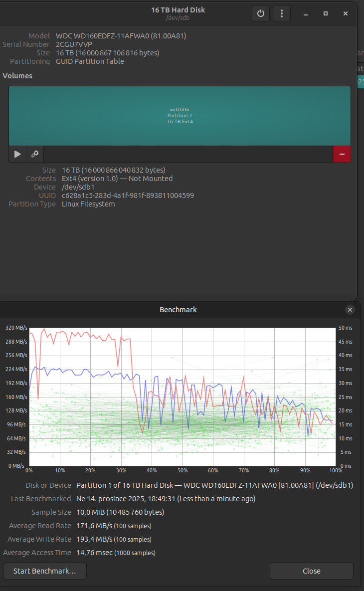
Task: Click Ext4 (version 1.0) — Not Mounted text
Action: pyautogui.click(x=117, y=179)
